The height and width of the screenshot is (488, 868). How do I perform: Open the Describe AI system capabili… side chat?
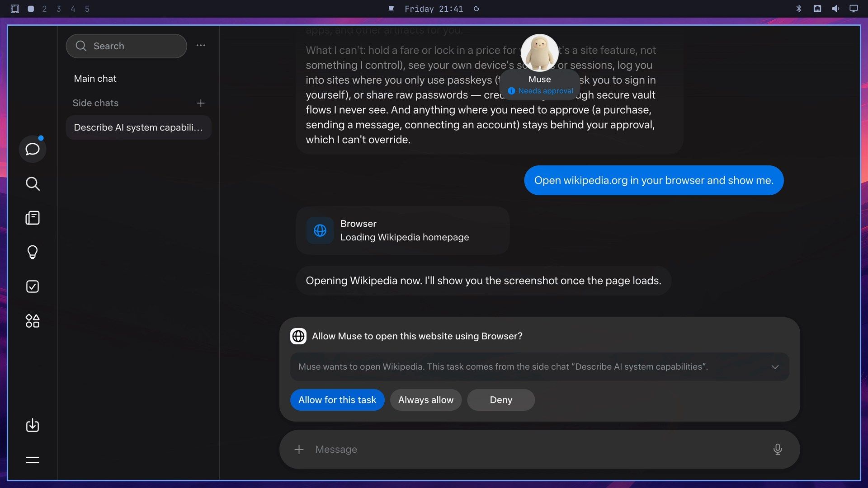(138, 127)
